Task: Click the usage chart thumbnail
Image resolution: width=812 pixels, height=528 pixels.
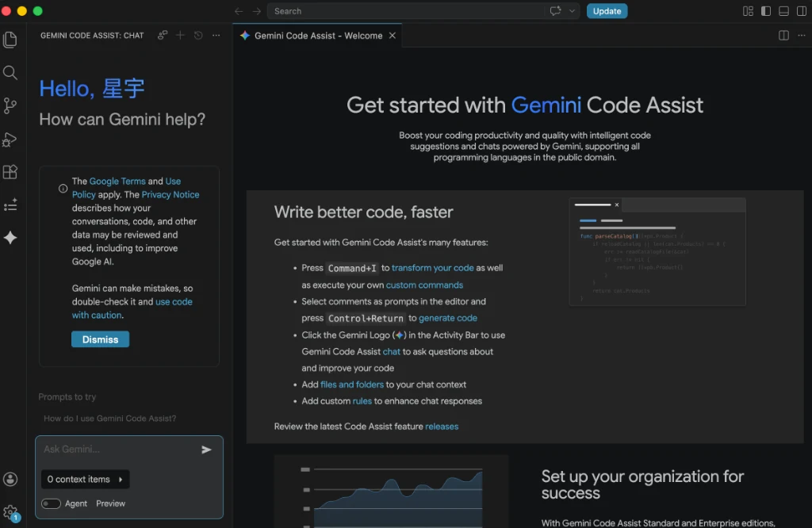Action: [x=392, y=492]
